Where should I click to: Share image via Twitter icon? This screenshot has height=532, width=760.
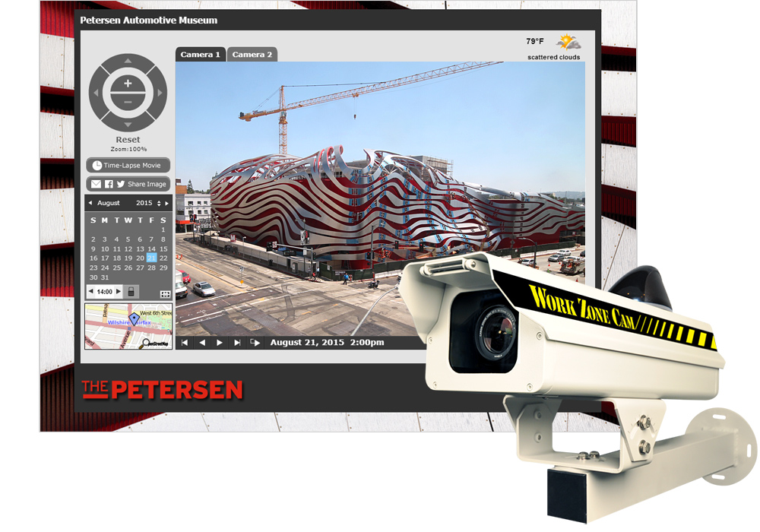click(x=120, y=184)
